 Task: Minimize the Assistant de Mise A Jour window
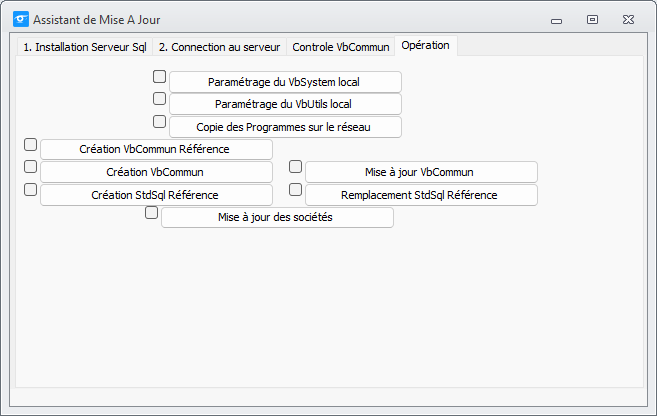[556, 21]
